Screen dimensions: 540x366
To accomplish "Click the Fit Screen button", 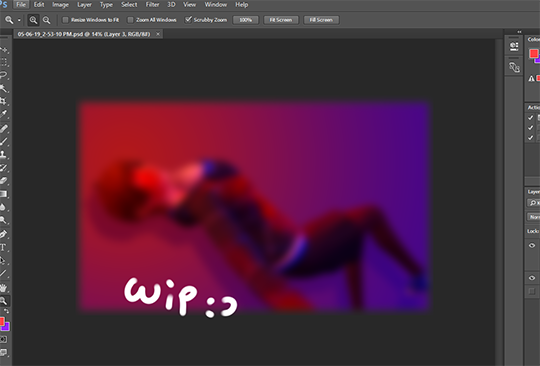I will tap(281, 20).
